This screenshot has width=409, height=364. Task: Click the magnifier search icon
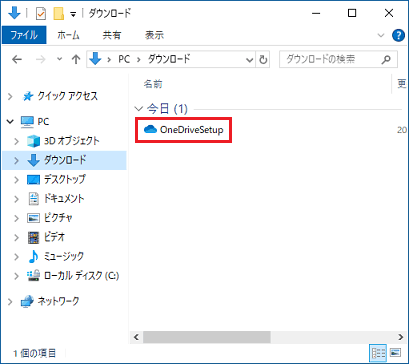click(386, 60)
